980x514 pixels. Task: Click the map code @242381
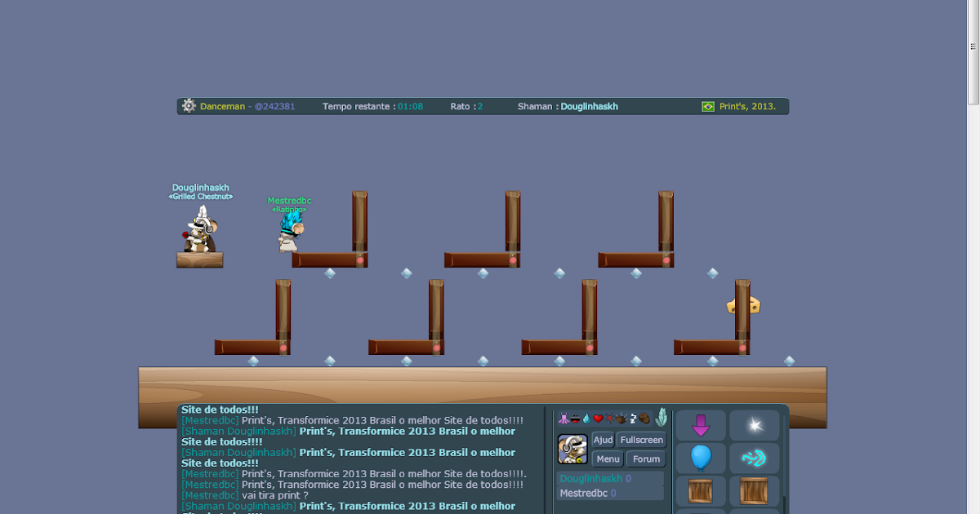tap(274, 107)
